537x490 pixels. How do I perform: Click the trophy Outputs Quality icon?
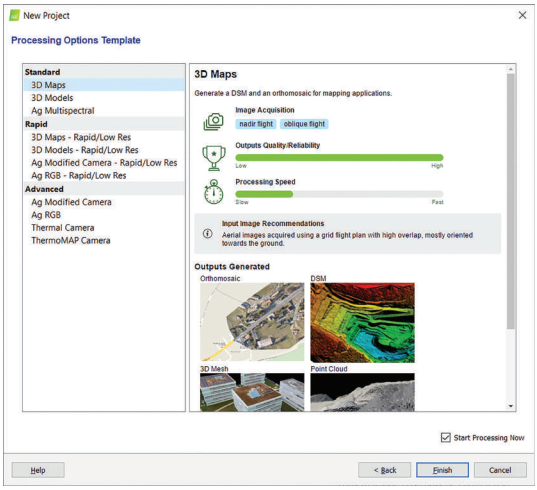[x=214, y=158]
